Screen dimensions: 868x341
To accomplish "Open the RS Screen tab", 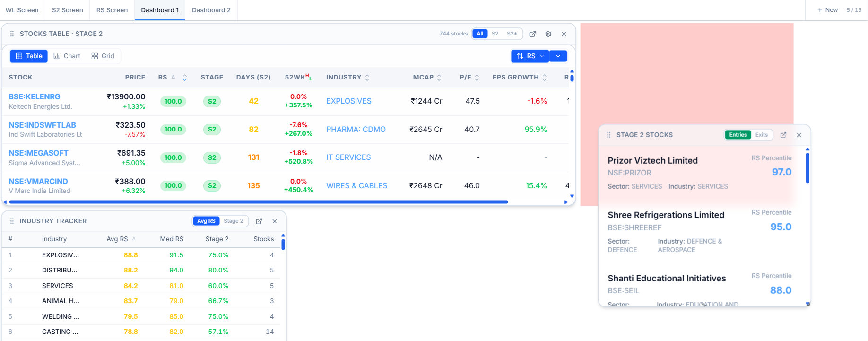I will [x=112, y=10].
